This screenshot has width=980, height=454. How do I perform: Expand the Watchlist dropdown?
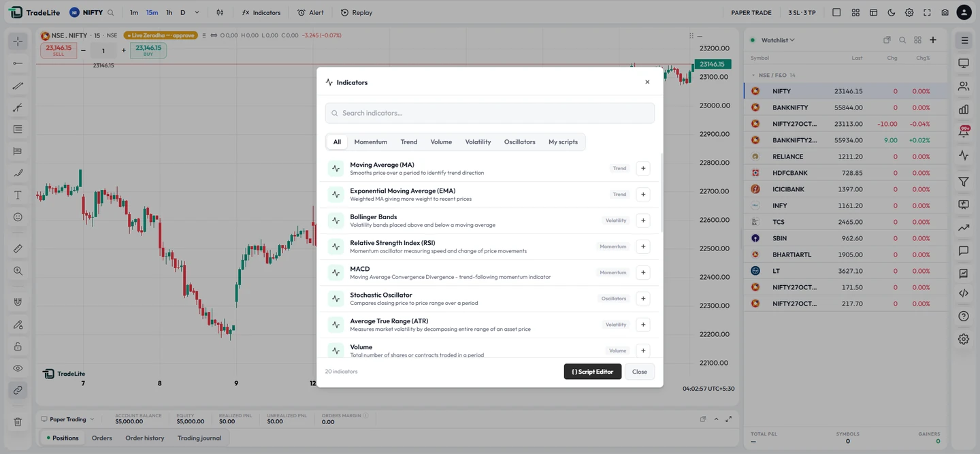coord(778,40)
